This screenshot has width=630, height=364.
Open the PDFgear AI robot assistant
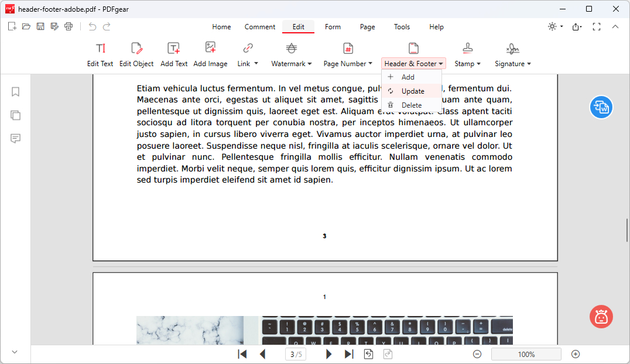click(x=601, y=317)
